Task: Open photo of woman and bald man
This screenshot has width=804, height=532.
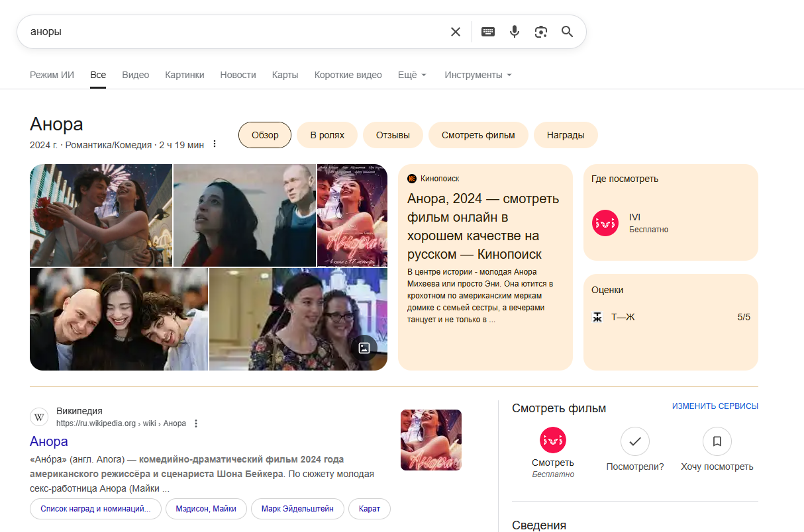Action: 245,215
